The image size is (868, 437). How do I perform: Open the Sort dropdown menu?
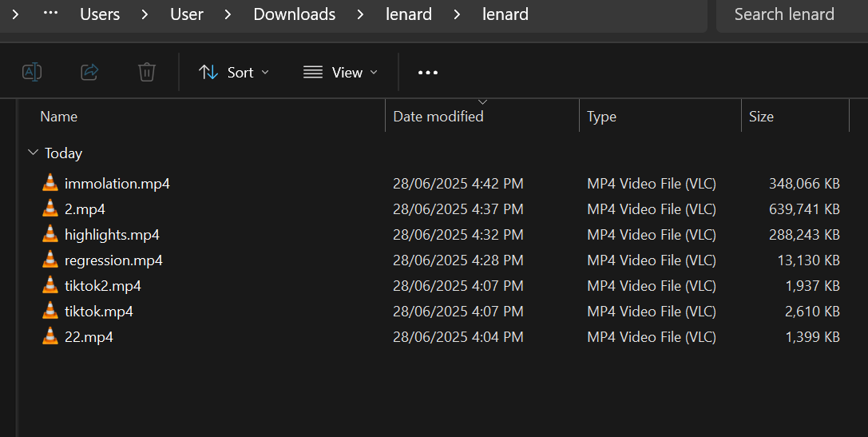[234, 72]
